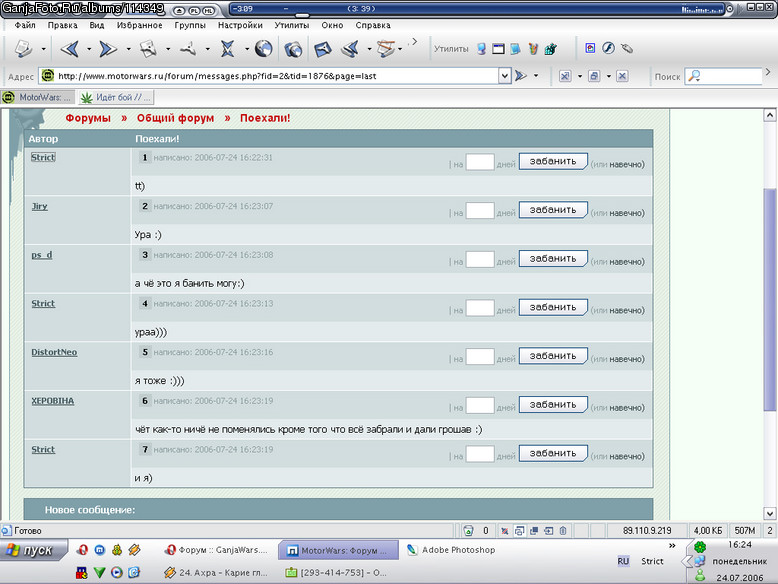778x584 pixels.
Task: Go back with the left arrow icon
Action: (70, 49)
